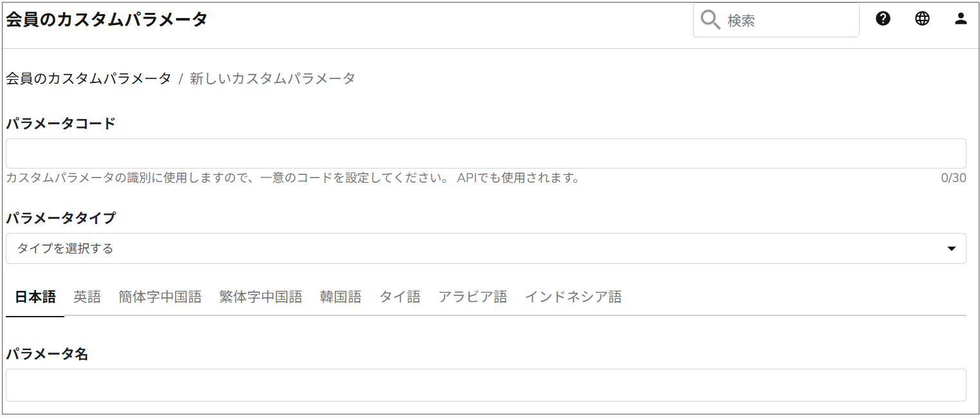980x417 pixels.
Task: Click the 新しいカスタムパラメータ breadcrumb text
Action: (272, 79)
